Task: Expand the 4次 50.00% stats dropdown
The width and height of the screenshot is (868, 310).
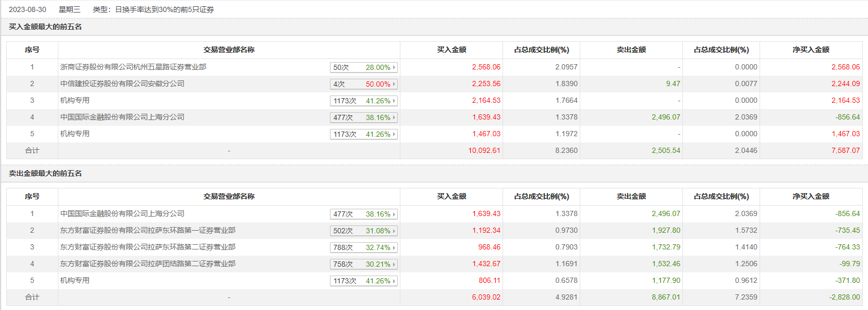Action: coord(363,84)
